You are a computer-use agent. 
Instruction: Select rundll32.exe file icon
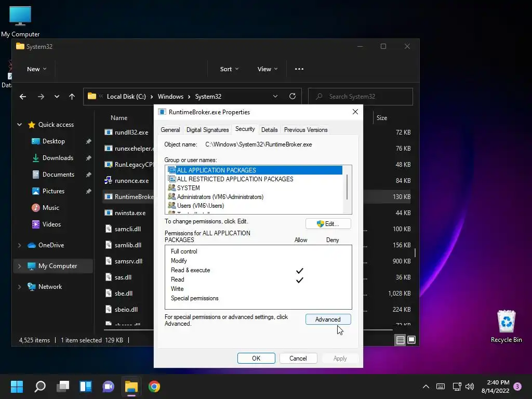pyautogui.click(x=108, y=132)
